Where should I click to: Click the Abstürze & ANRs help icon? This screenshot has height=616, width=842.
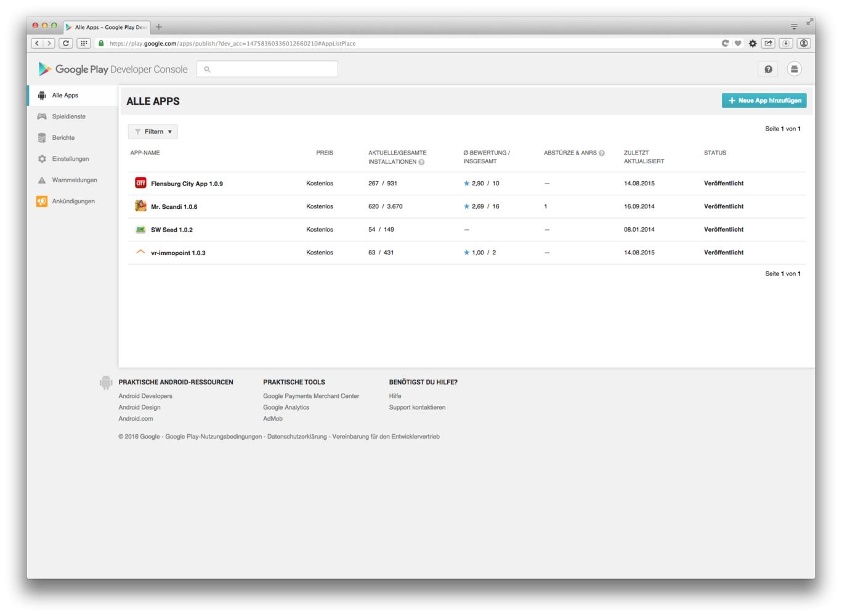[x=602, y=153]
